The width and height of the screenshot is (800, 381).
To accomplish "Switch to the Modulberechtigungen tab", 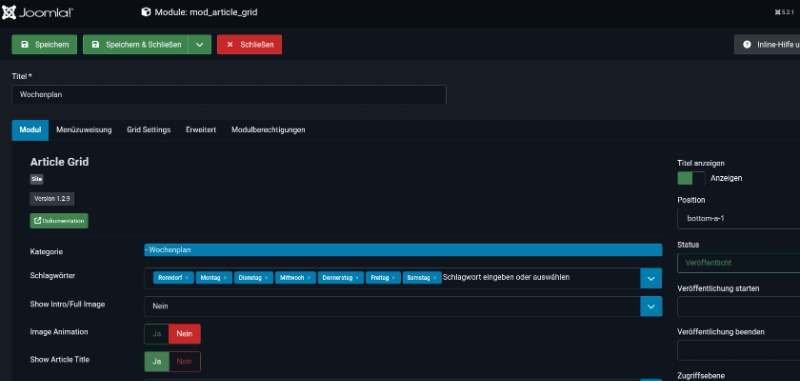I will point(268,130).
